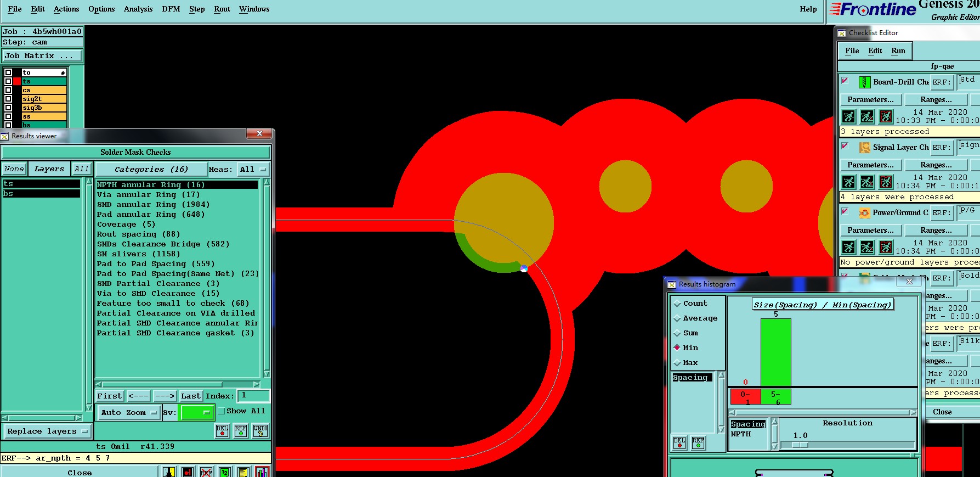Click Last button in Results viewer
Image resolution: width=980 pixels, height=477 pixels.
191,396
